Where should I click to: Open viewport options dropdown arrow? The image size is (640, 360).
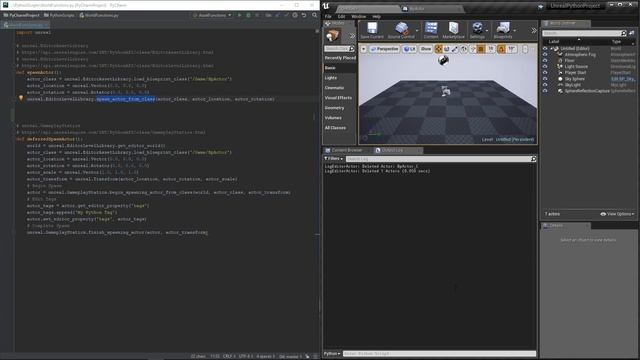tap(364, 49)
